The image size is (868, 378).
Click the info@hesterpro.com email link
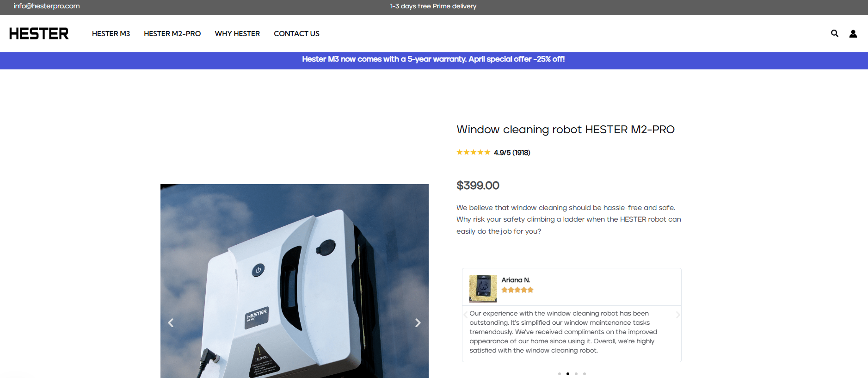pos(47,6)
